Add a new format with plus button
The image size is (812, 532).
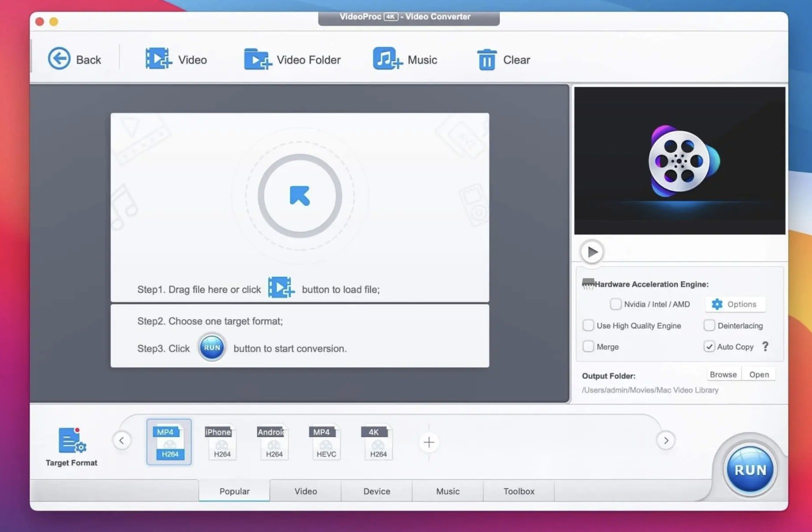[x=428, y=442]
